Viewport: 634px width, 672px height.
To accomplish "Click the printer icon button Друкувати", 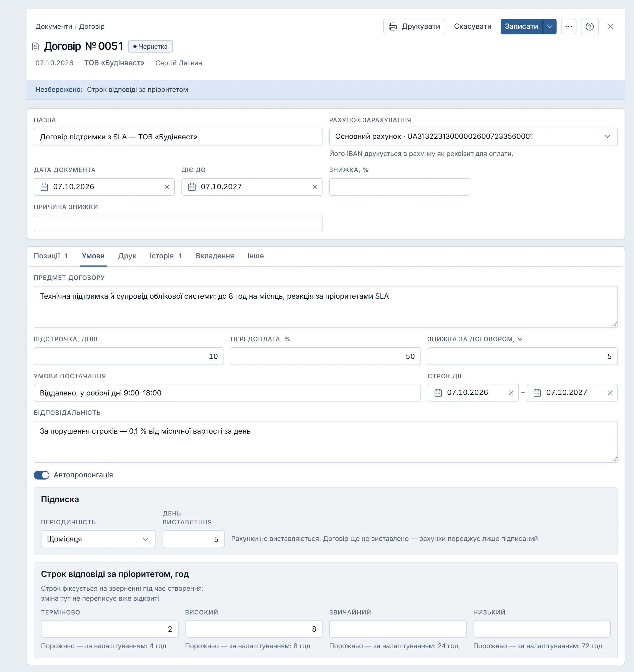I will coord(414,26).
